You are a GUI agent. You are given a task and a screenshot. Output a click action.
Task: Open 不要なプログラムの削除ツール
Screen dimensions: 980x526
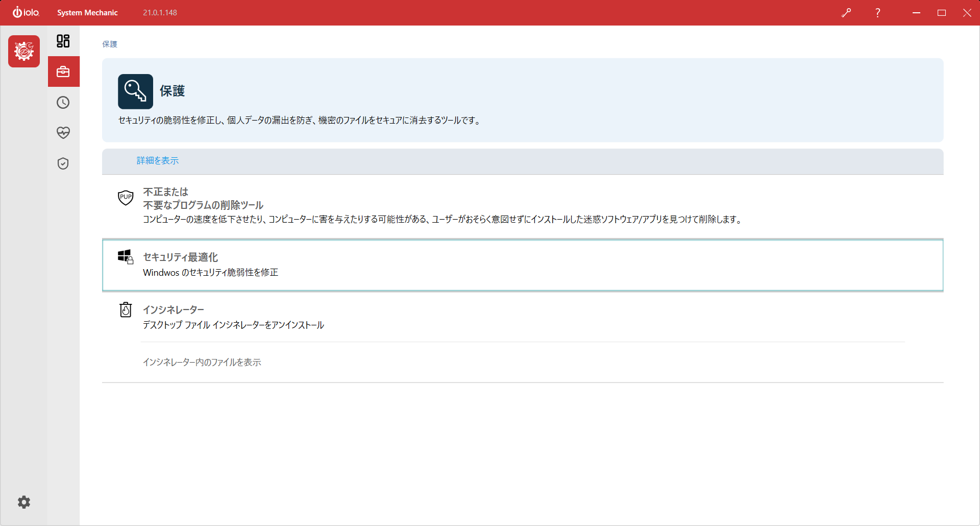point(203,205)
